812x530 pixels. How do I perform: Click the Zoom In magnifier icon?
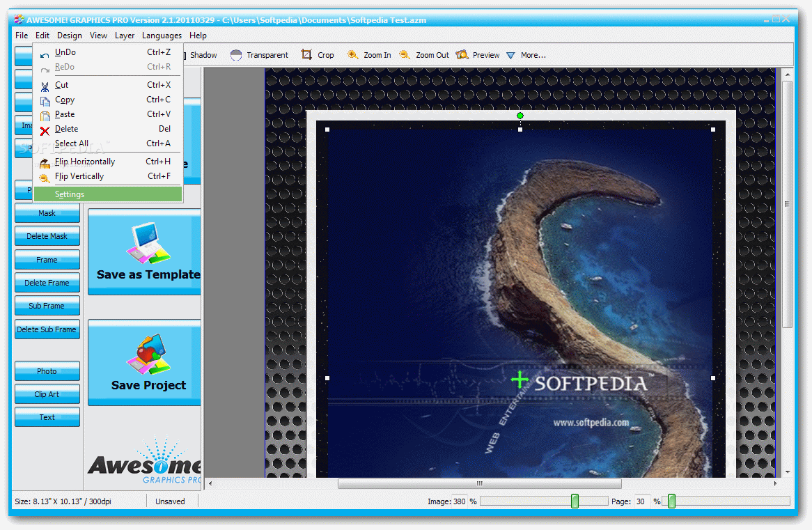click(352, 55)
